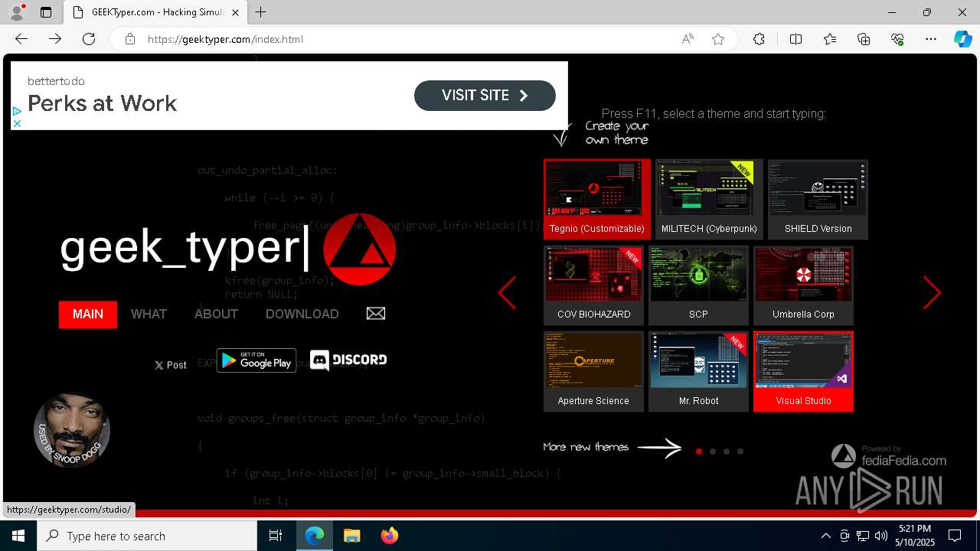The height and width of the screenshot is (551, 980).
Task: Click the taskbar search box
Action: (x=147, y=536)
